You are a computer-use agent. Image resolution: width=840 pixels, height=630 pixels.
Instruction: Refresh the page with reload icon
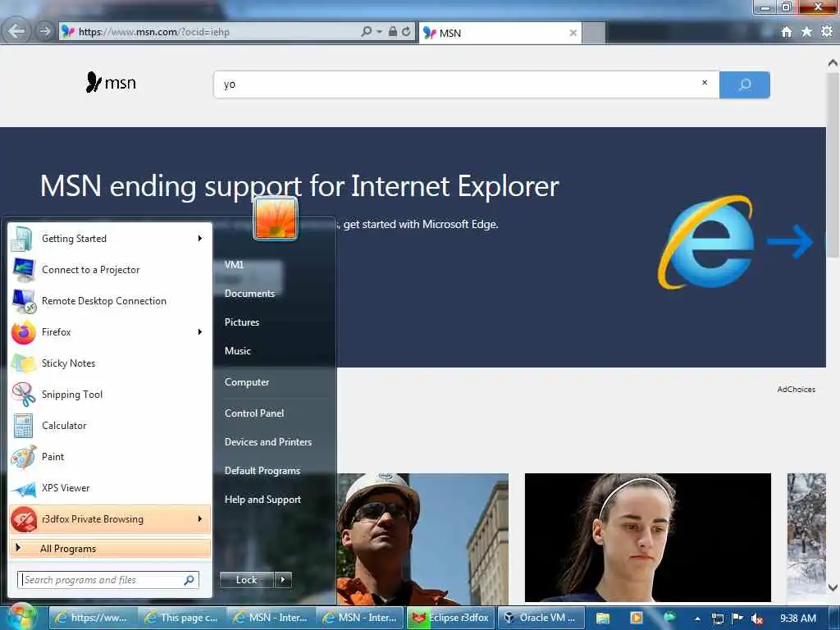coord(407,32)
